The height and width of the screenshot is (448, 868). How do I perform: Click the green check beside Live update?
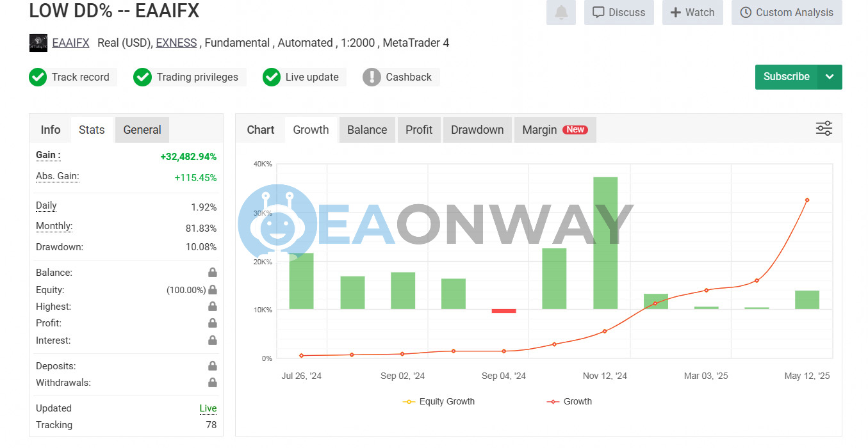(x=272, y=77)
